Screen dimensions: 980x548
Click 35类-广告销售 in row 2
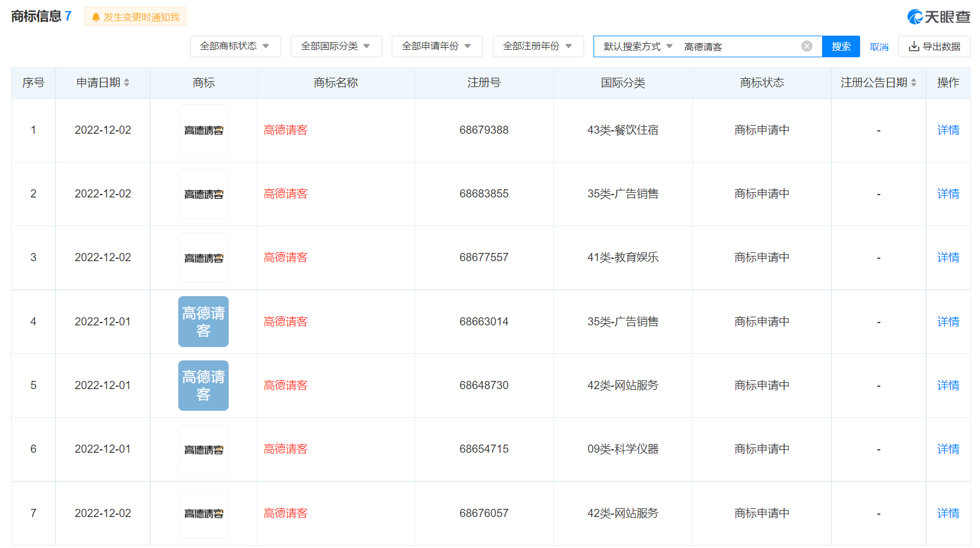coord(623,194)
